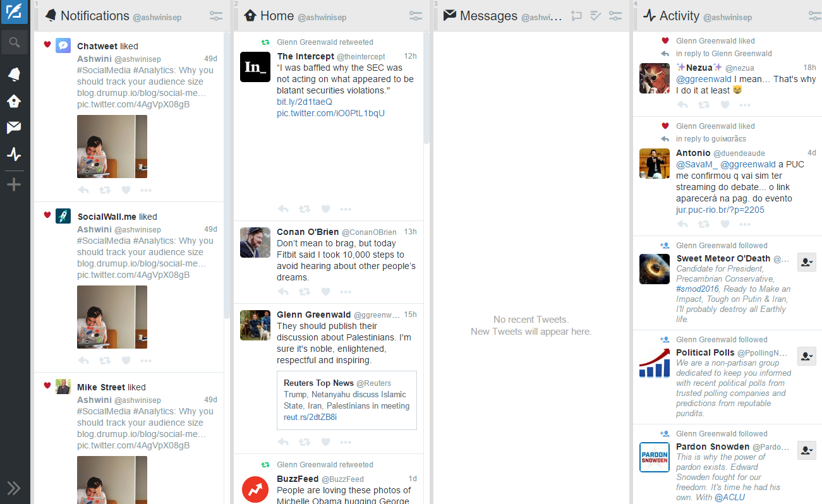Open the new tweet compose button
This screenshot has height=504, width=822.
point(14,12)
